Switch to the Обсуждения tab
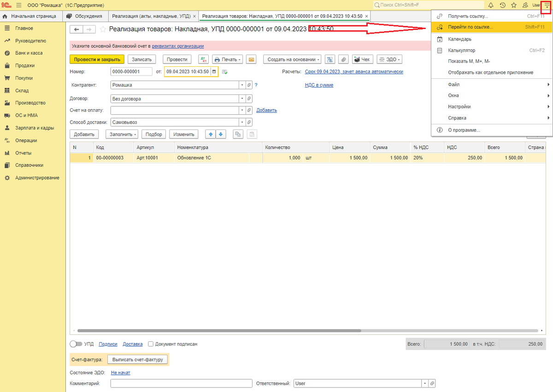 coord(84,16)
